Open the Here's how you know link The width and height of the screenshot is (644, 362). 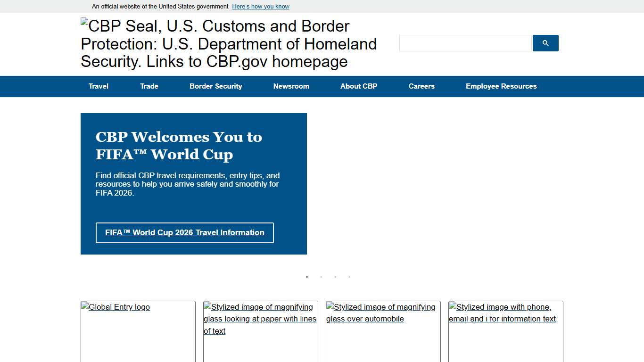[x=261, y=6]
